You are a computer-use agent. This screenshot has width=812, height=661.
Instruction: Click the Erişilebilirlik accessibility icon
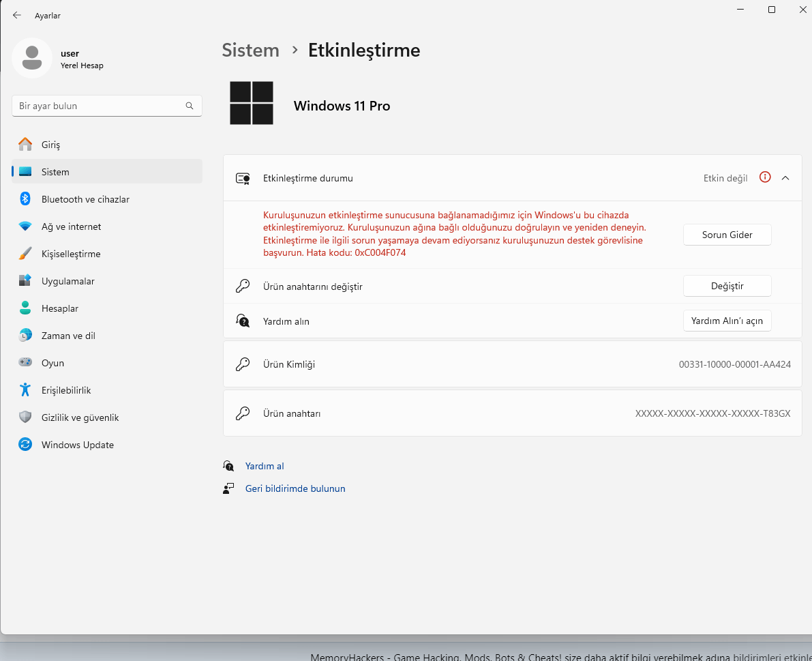(25, 390)
